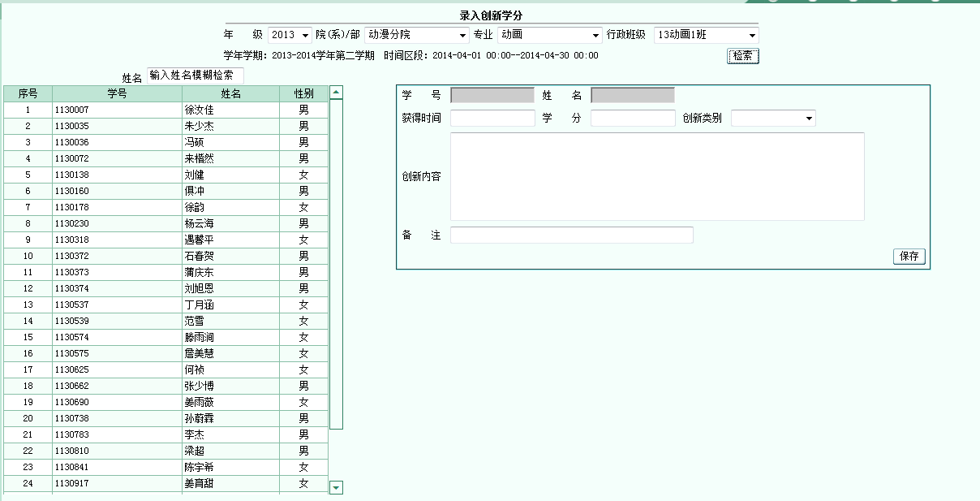Click the scroll down arrow of student list
The width and height of the screenshot is (980, 501).
click(x=337, y=487)
